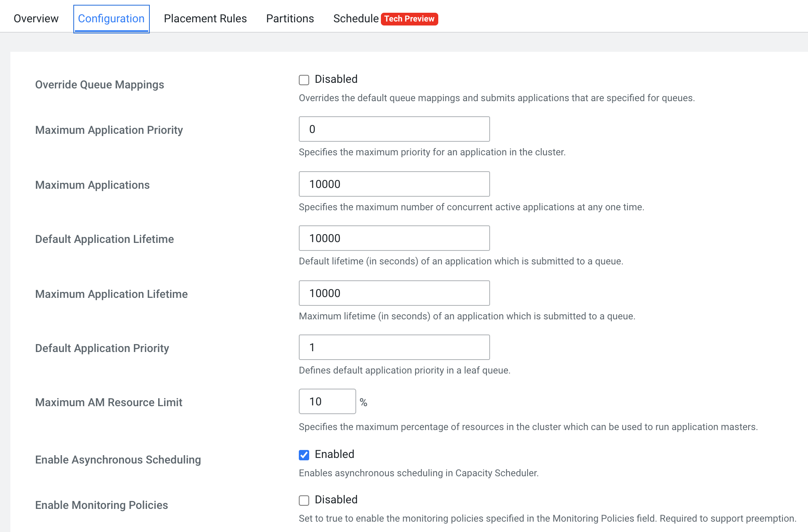Click Default Application Priority input
808x532 pixels.
point(394,347)
